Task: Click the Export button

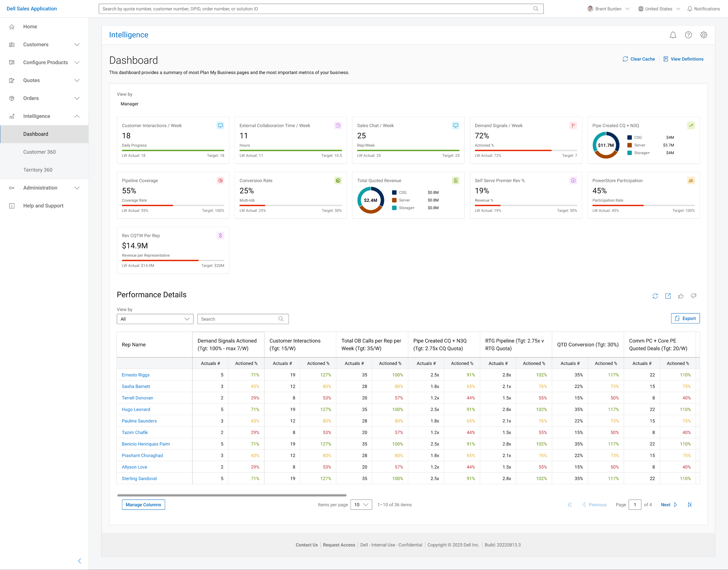Action: pyautogui.click(x=685, y=318)
